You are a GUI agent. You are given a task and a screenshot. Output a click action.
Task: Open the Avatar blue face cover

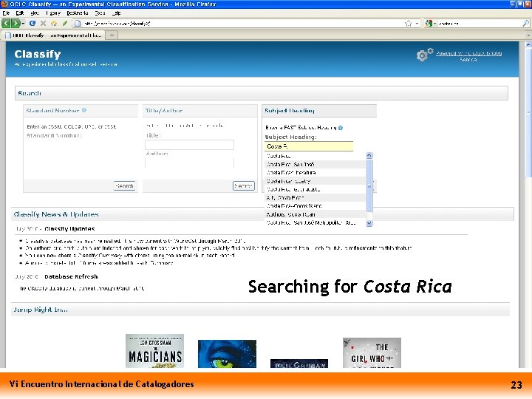click(227, 354)
